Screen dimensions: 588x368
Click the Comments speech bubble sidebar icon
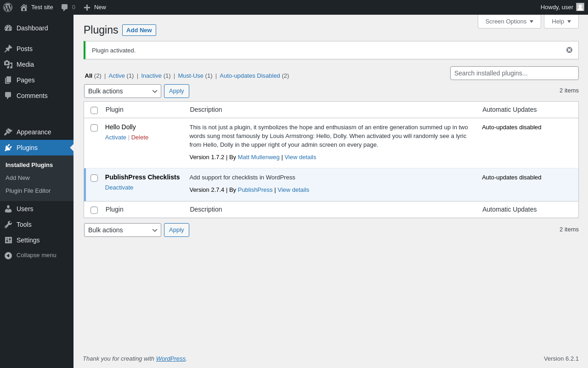tap(8, 96)
